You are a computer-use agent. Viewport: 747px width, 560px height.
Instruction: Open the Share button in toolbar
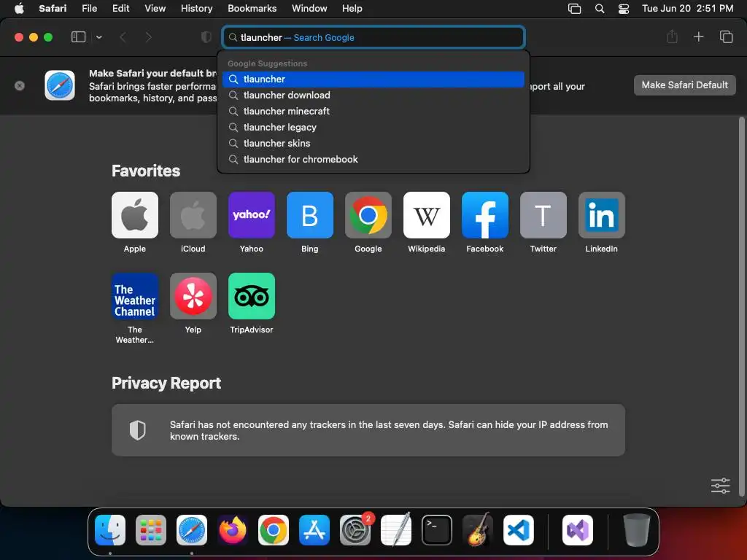(x=672, y=36)
